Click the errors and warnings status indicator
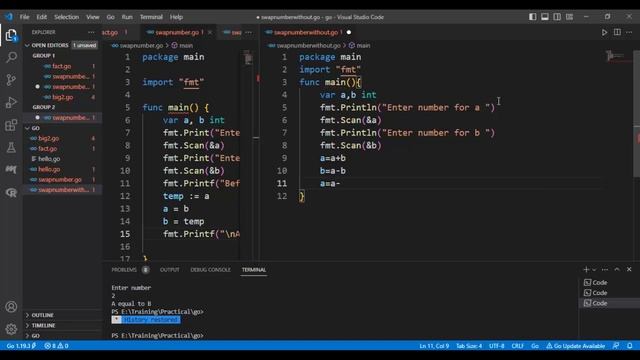Screen dimensions: 640x360 tap(56, 346)
